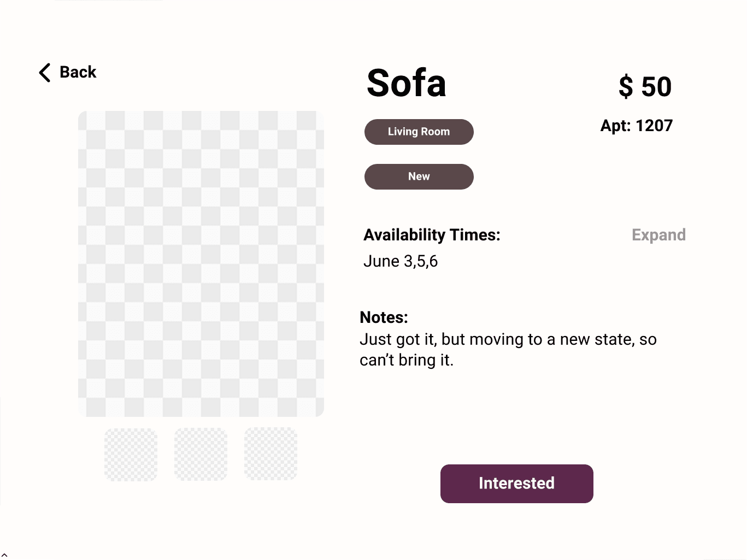Click the Sofa item title
The height and width of the screenshot is (560, 747).
tap(407, 84)
